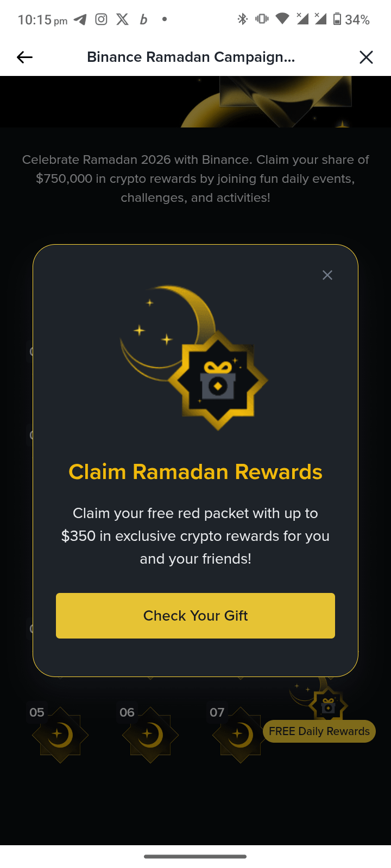Viewport: 391px width, 868px height.
Task: Select the day 06 crescent icon
Action: [150, 735]
